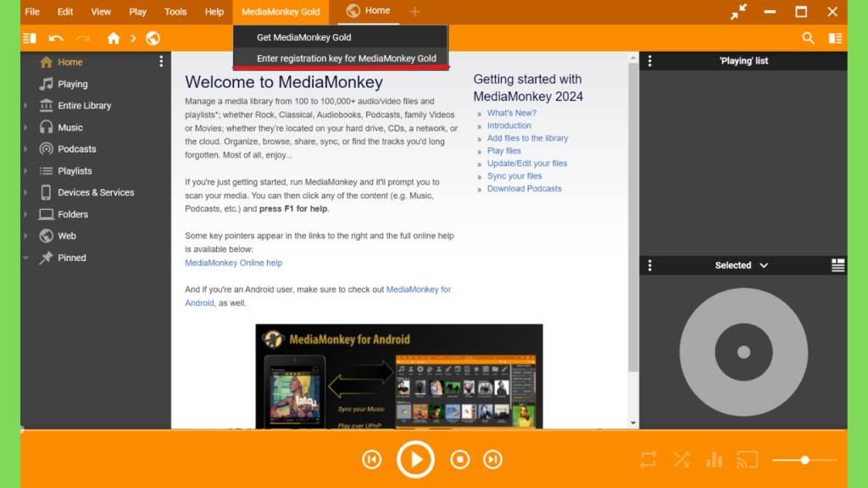This screenshot has width=868, height=488.
Task: Click the Redo arrow in toolbar
Action: [x=82, y=38]
